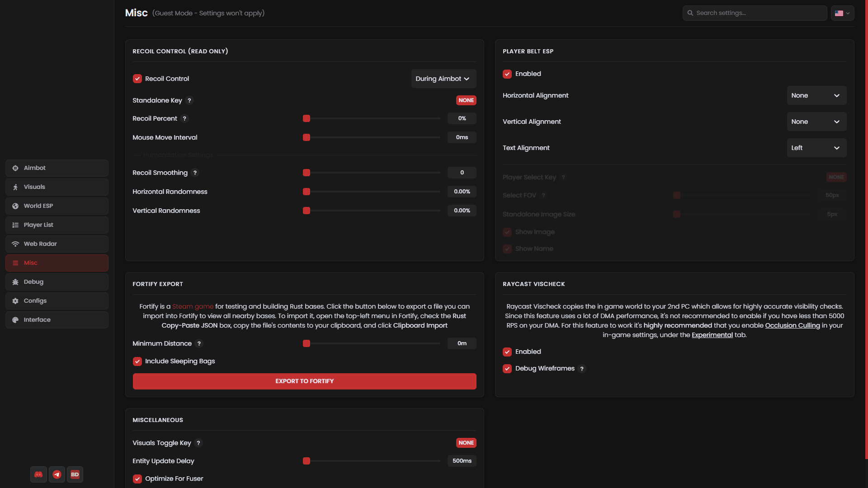Show Debug Wireframes help tooltip
Viewport: 868px width, 488px height.
(x=582, y=369)
